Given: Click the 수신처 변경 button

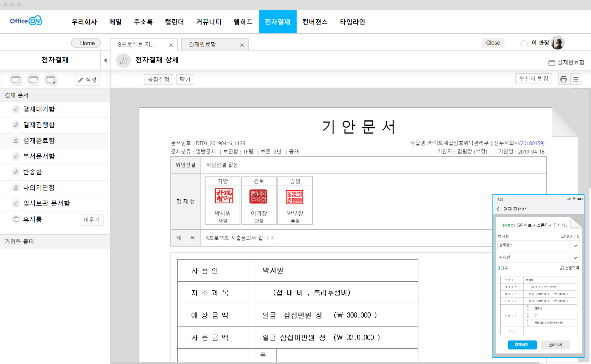Looking at the screenshot, I should (533, 79).
